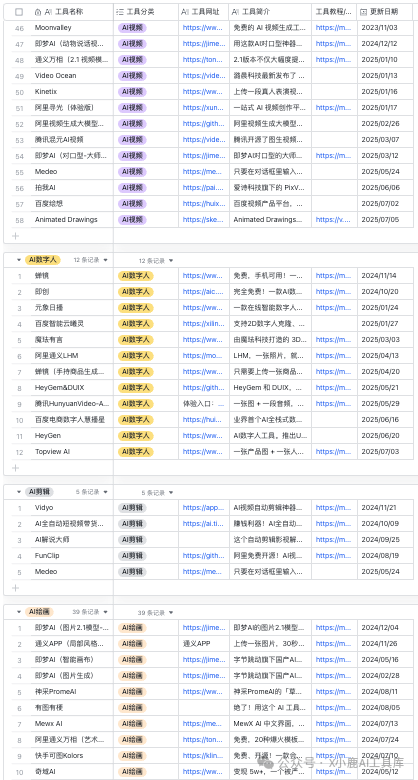Add a row below Animated Drawings with plus icon
Viewport: 418px width, 780px height.
click(15, 236)
